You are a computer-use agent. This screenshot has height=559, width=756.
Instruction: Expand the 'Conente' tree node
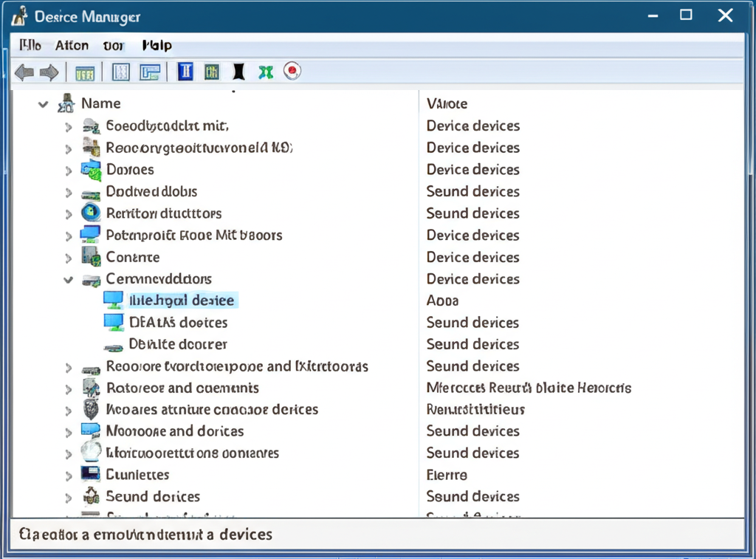[x=69, y=258]
